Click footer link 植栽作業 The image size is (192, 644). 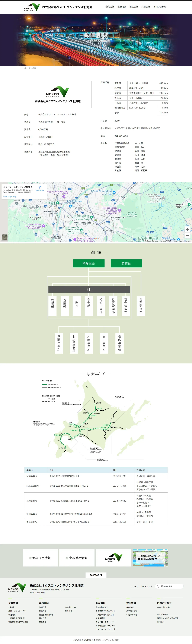[x=42, y=611]
